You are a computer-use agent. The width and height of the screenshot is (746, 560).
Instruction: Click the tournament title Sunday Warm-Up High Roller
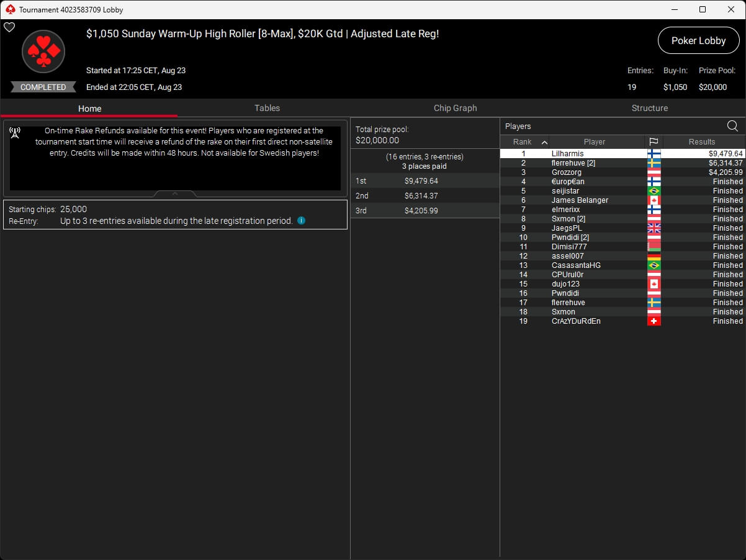click(263, 34)
